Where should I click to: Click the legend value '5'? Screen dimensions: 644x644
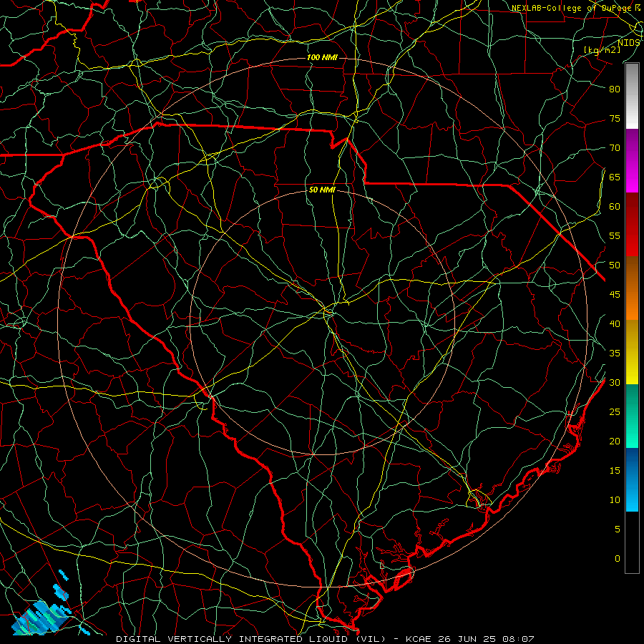click(x=618, y=530)
